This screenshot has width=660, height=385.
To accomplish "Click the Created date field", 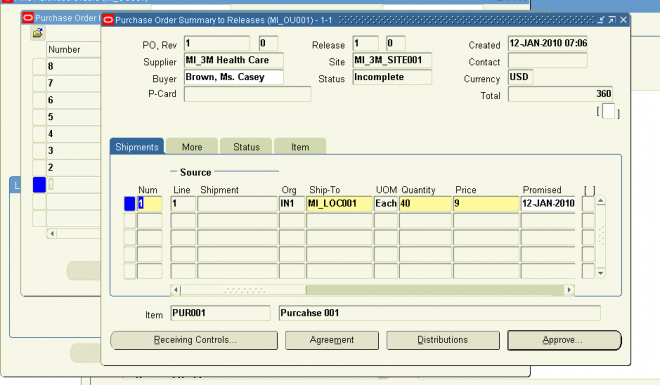I will pyautogui.click(x=548, y=43).
